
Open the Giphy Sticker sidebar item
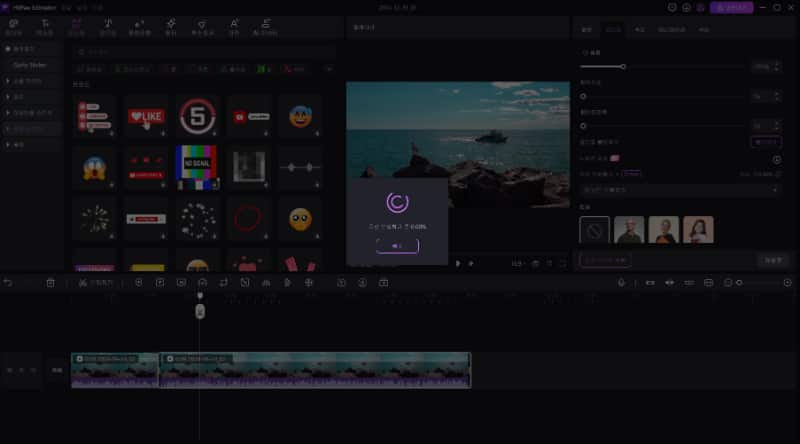[31, 64]
